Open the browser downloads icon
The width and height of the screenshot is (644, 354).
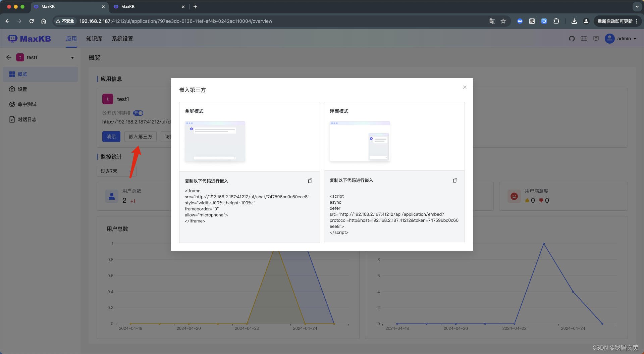[x=574, y=21]
